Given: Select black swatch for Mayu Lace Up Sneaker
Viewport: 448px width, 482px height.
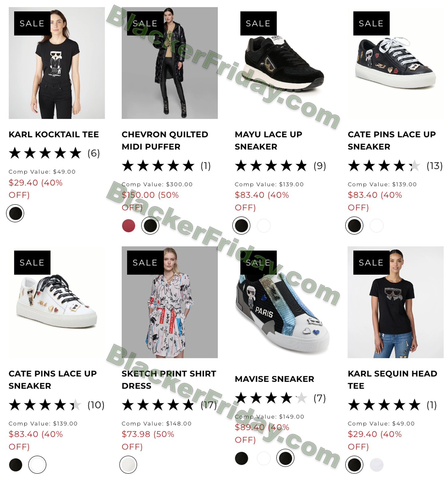Looking at the screenshot, I should tap(241, 226).
